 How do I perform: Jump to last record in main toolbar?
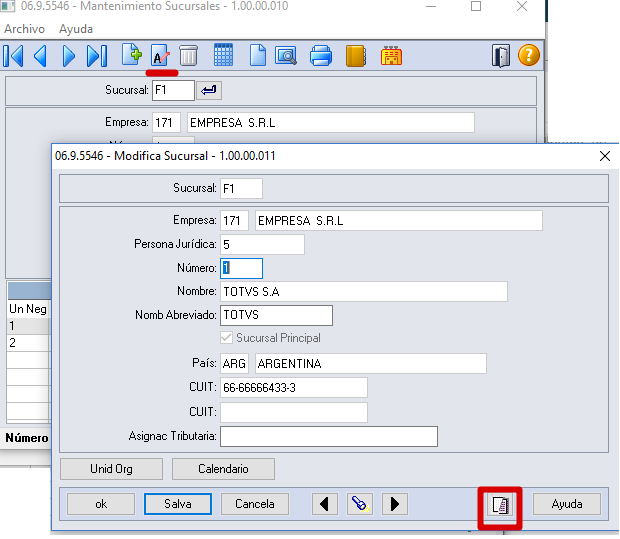97,56
